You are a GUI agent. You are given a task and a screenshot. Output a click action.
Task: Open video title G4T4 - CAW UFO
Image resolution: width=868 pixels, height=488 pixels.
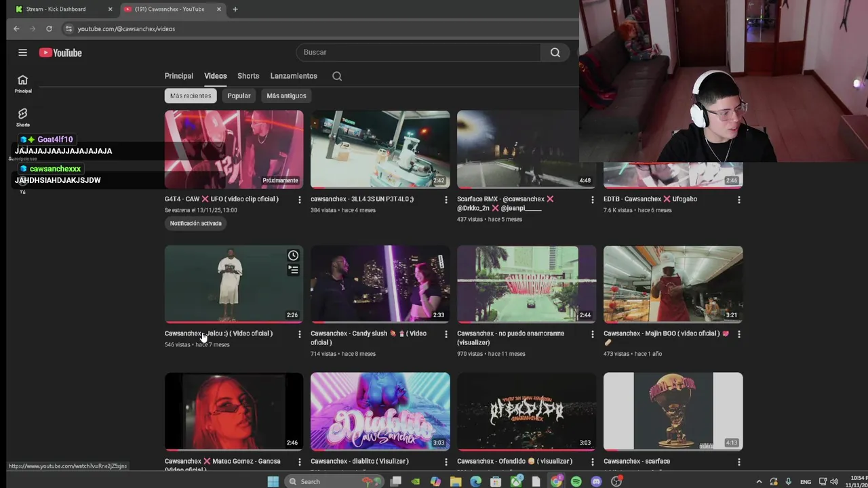point(222,199)
